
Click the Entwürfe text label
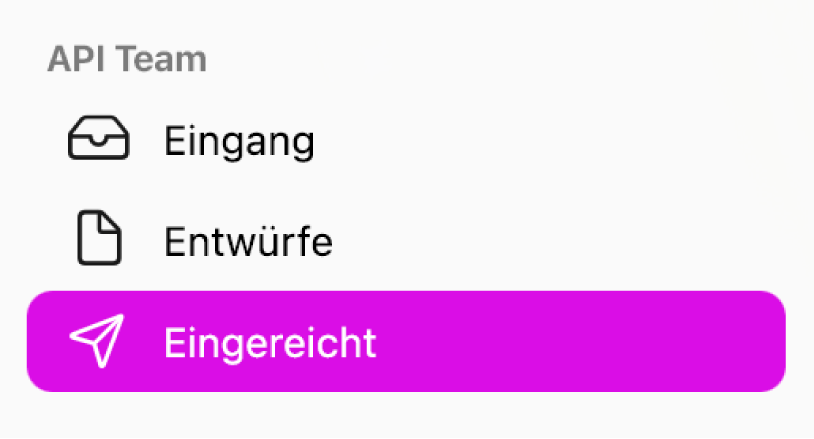point(248,242)
